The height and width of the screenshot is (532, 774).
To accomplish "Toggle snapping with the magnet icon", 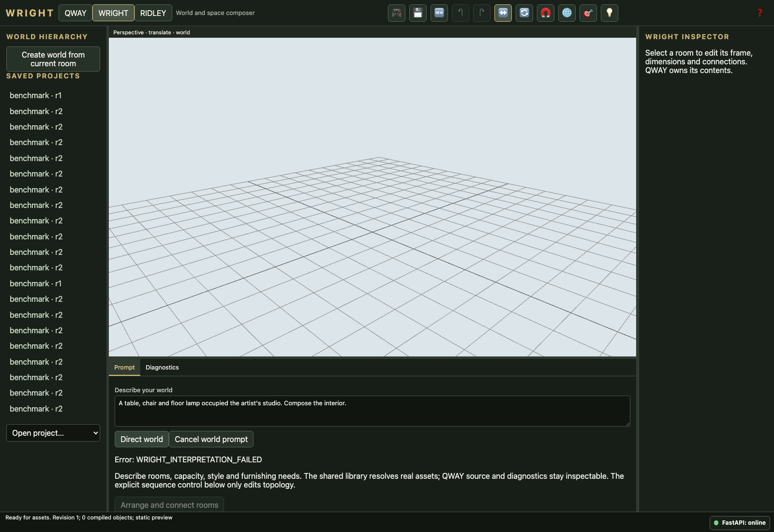I will pos(546,13).
